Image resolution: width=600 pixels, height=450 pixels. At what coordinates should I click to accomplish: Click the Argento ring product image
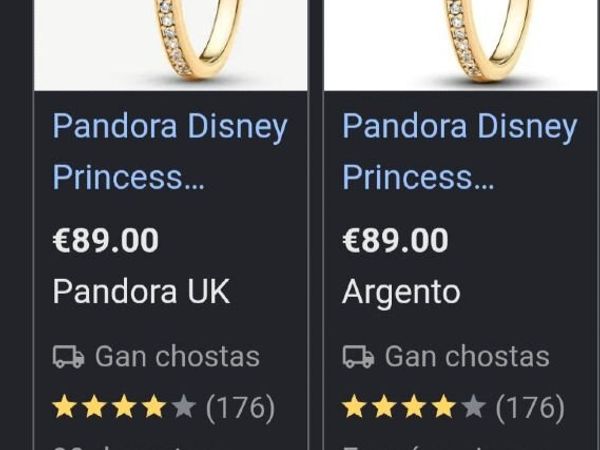point(460,45)
